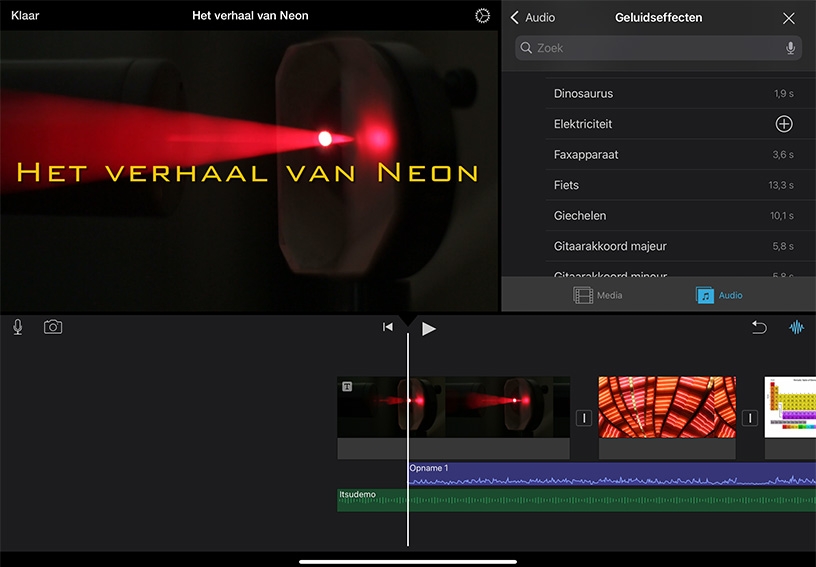Undo the last action
Image resolution: width=816 pixels, height=567 pixels.
(759, 327)
